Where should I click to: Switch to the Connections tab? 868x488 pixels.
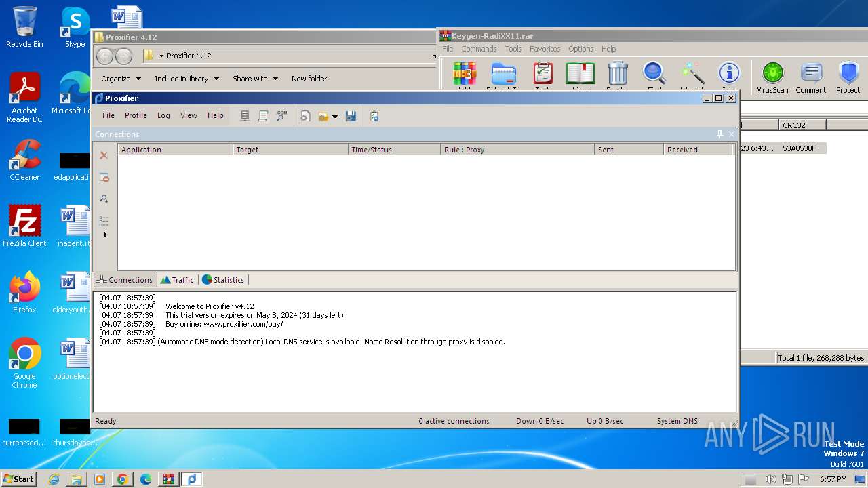pos(125,279)
